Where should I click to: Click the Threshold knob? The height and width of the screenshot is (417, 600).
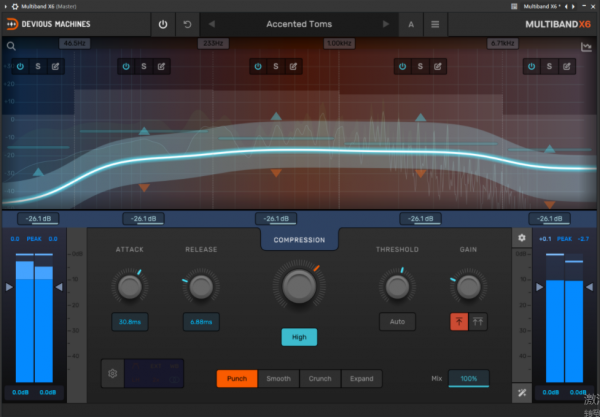click(397, 287)
